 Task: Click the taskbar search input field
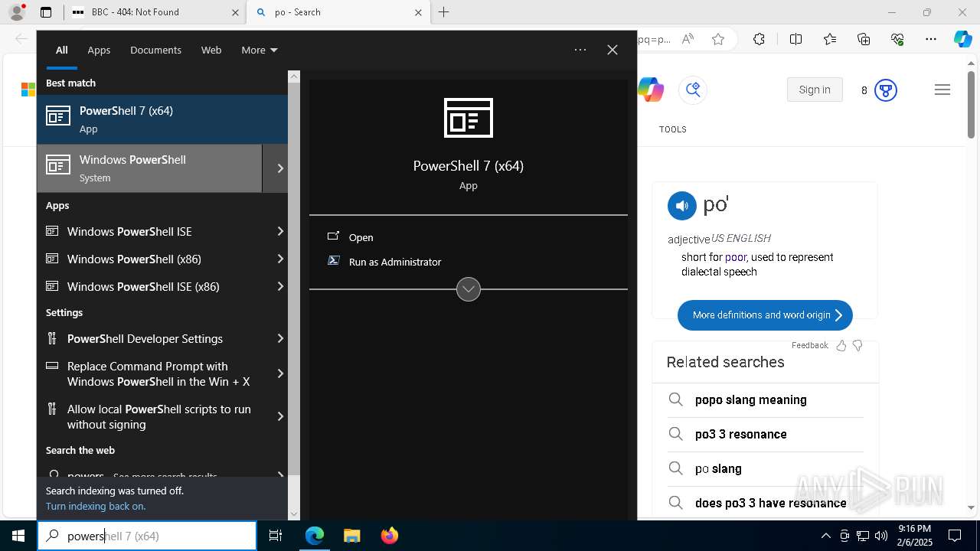pos(147,536)
